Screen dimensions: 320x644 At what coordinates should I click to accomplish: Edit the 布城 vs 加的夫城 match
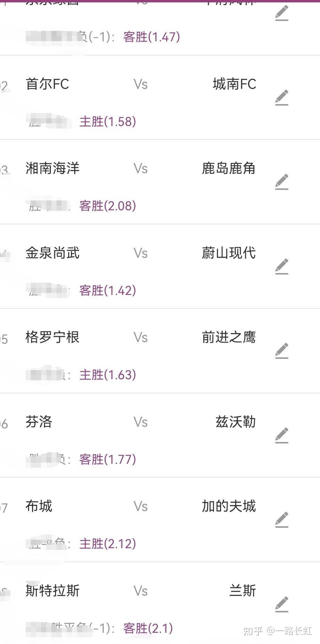[282, 520]
